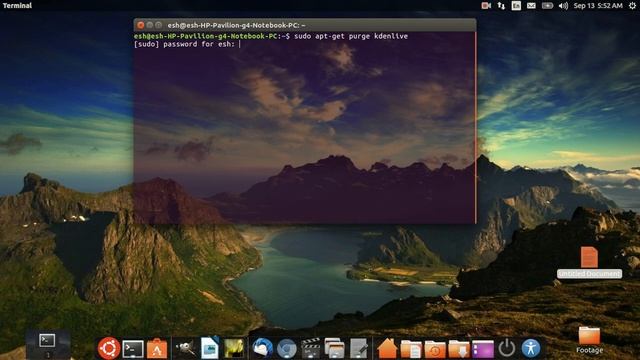Open the Footage folder on the desktop
This screenshot has height=360, width=640.
click(x=589, y=340)
